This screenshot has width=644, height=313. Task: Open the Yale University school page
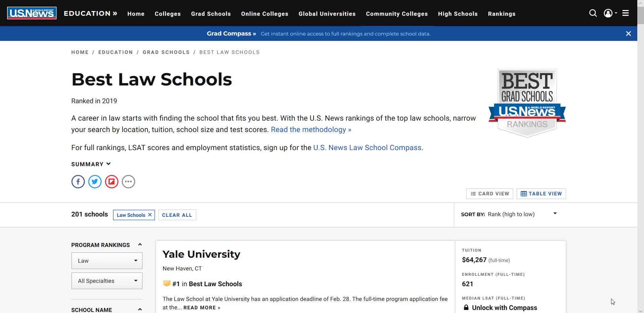pos(201,254)
